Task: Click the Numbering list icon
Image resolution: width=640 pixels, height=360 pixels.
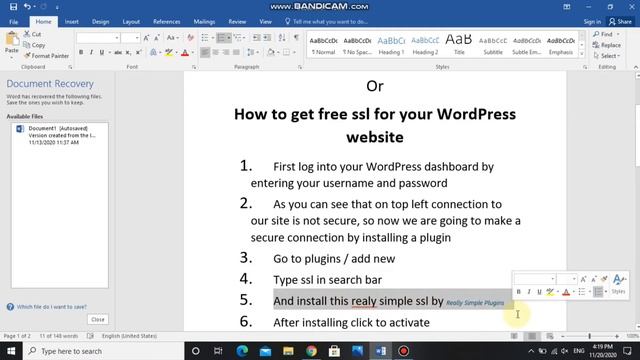Action: (221, 38)
